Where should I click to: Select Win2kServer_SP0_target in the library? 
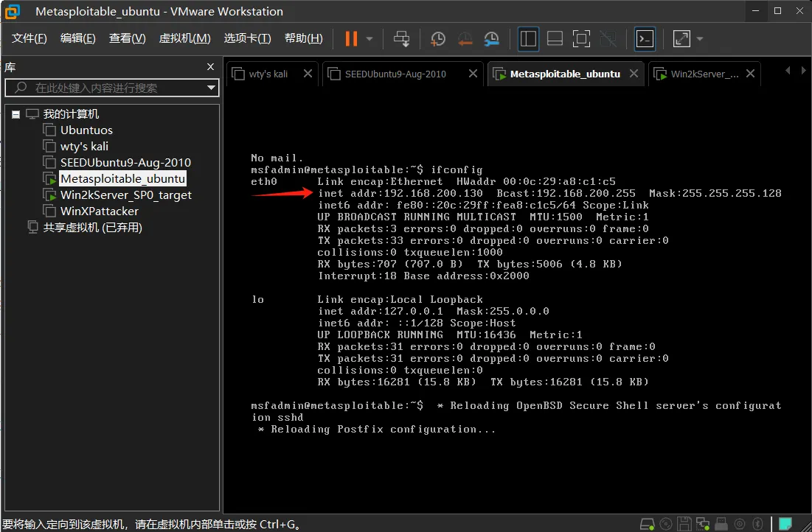point(126,195)
